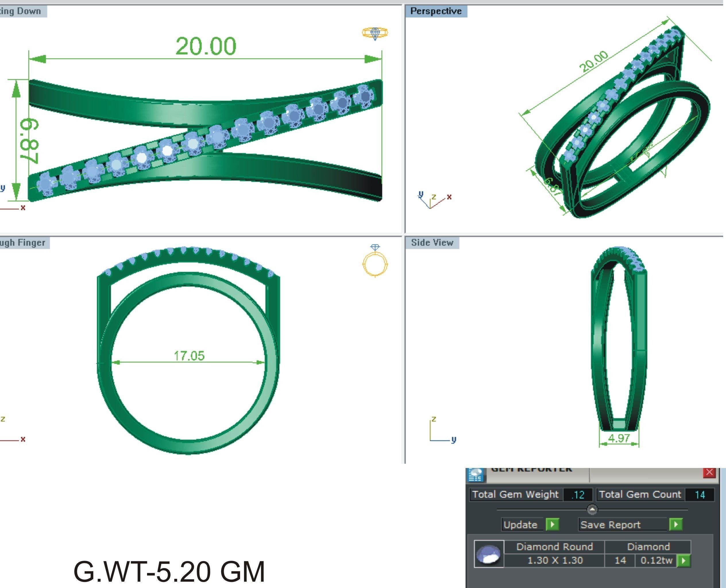Click green arrow beside Update
726x588 pixels.
click(552, 525)
